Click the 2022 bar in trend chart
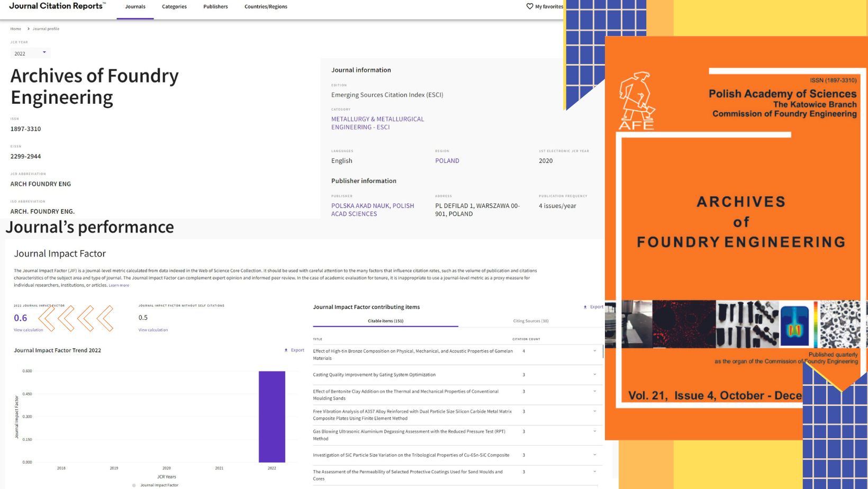The image size is (868, 489). pyautogui.click(x=272, y=416)
